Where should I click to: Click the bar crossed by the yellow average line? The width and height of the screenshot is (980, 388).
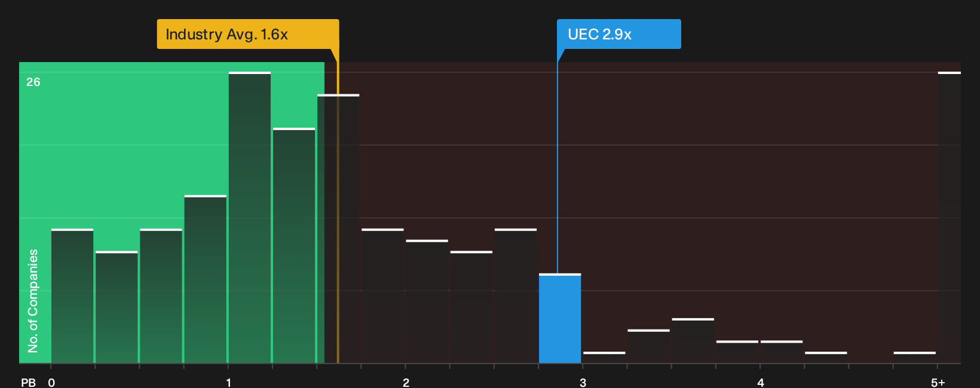coord(338,229)
